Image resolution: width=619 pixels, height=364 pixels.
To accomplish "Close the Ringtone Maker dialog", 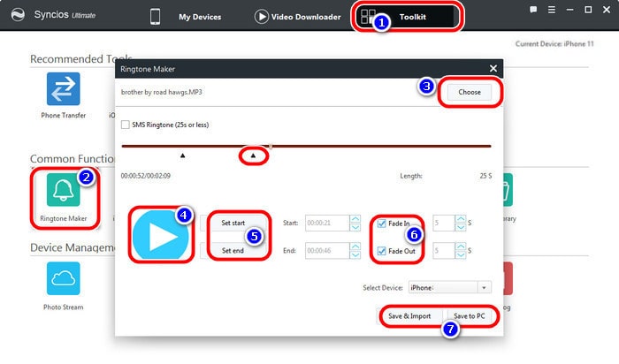I will point(493,69).
